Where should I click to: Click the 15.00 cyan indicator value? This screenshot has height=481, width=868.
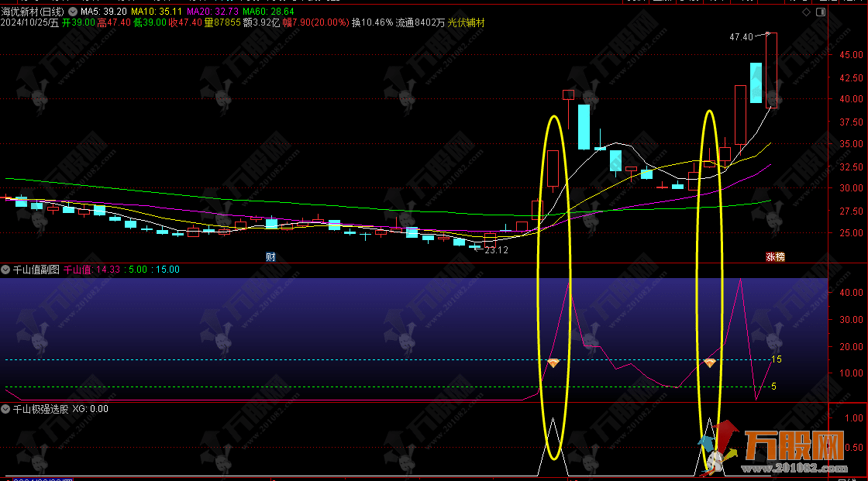click(167, 270)
